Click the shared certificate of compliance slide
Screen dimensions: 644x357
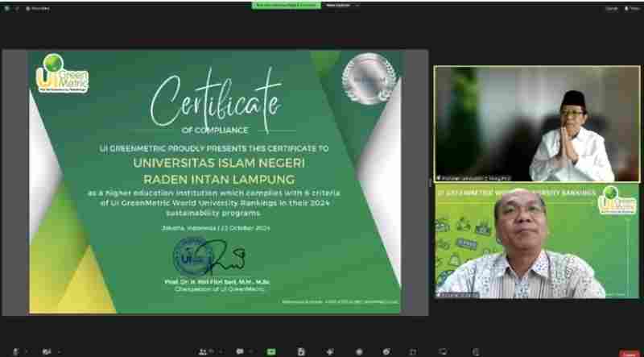(215, 181)
